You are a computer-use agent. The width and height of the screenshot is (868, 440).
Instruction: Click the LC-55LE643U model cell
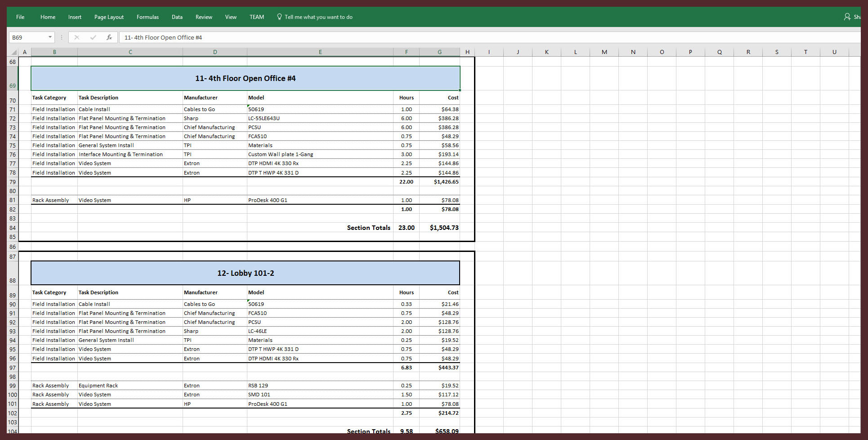tap(320, 118)
